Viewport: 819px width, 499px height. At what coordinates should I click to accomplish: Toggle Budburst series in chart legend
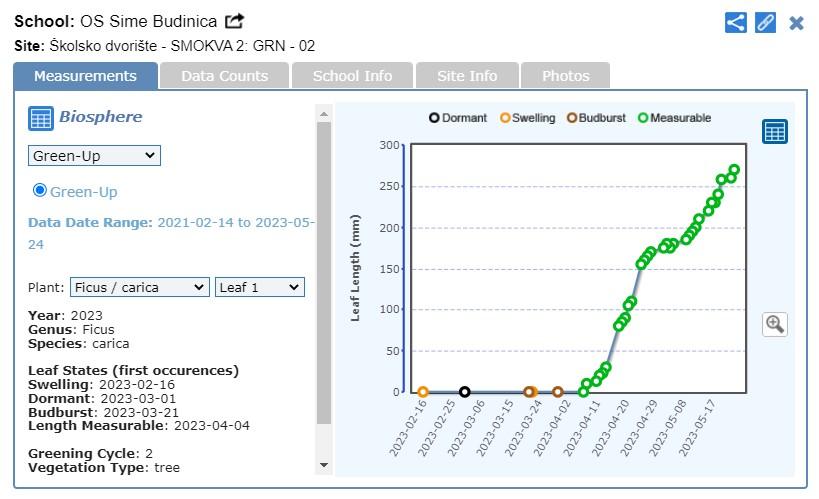pos(595,118)
